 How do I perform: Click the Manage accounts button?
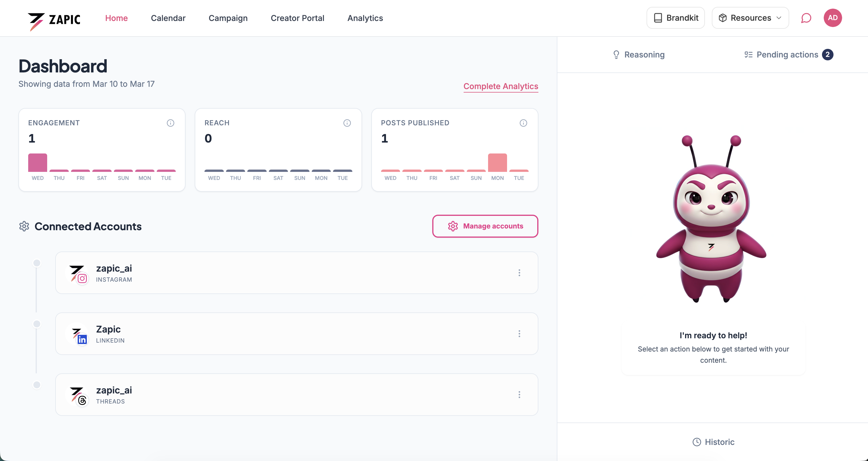pos(485,226)
